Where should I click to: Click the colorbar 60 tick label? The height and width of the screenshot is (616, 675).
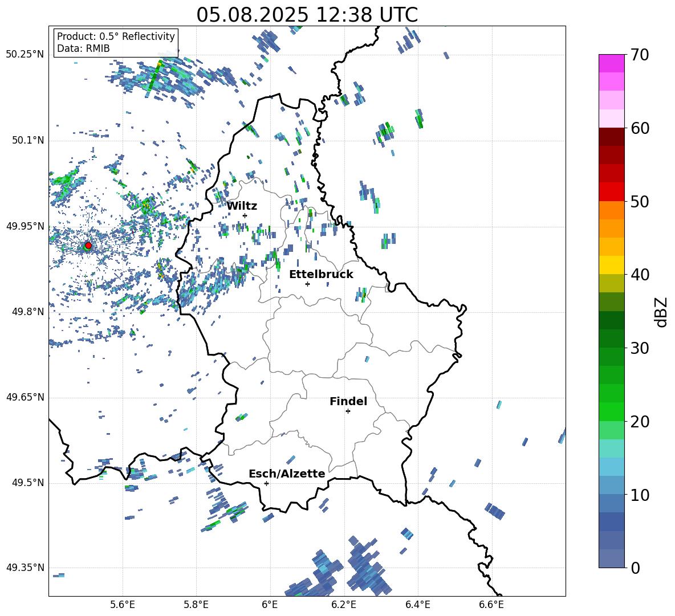(640, 128)
